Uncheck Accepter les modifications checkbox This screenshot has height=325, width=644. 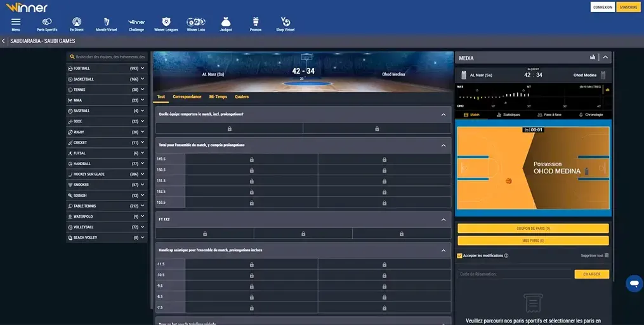tap(460, 256)
